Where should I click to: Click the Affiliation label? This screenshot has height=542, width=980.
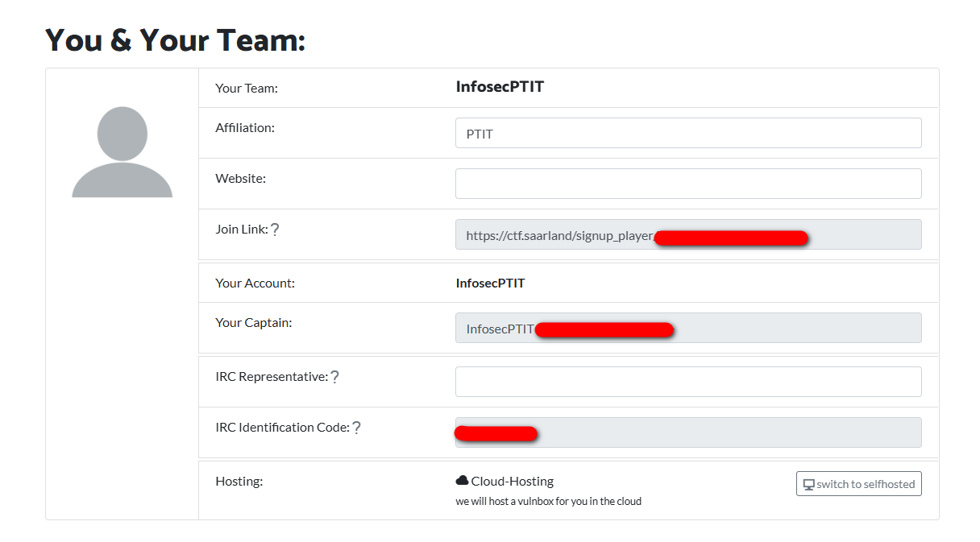[245, 127]
